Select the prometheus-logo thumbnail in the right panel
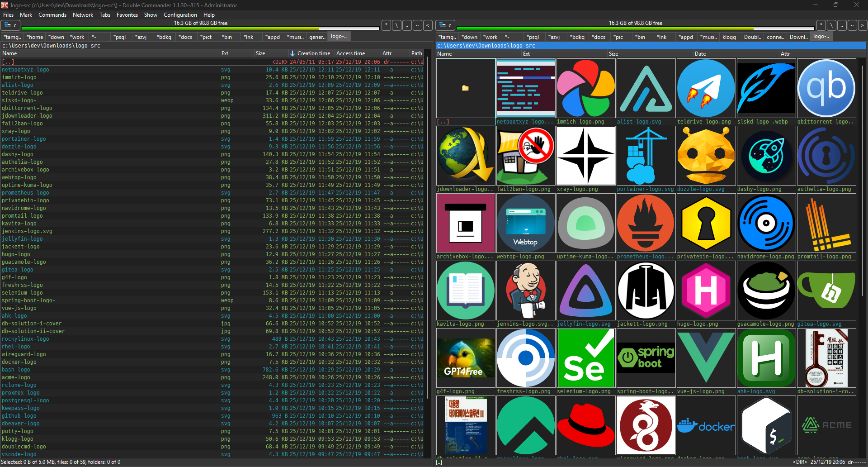 [646, 224]
